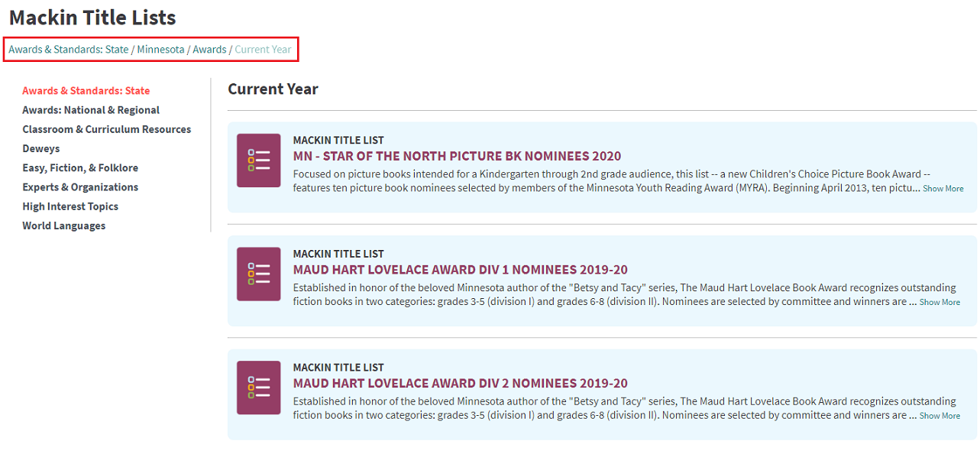Click the Minnesota breadcrumb link
The image size is (980, 451).
point(160,50)
